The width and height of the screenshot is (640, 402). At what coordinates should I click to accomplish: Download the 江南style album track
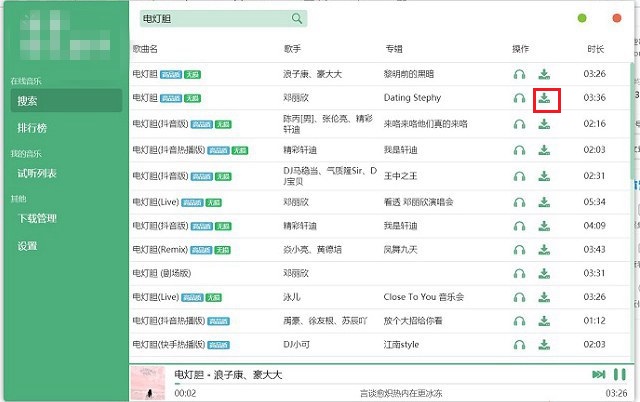(x=544, y=345)
